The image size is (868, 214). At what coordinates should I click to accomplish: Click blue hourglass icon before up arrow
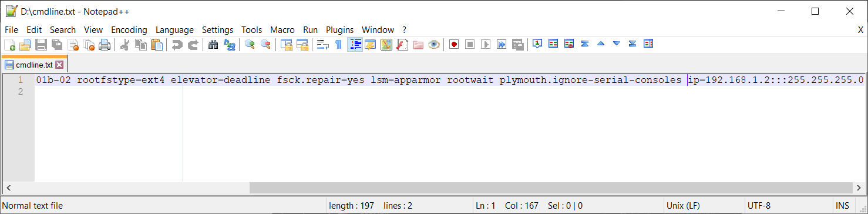pos(585,44)
